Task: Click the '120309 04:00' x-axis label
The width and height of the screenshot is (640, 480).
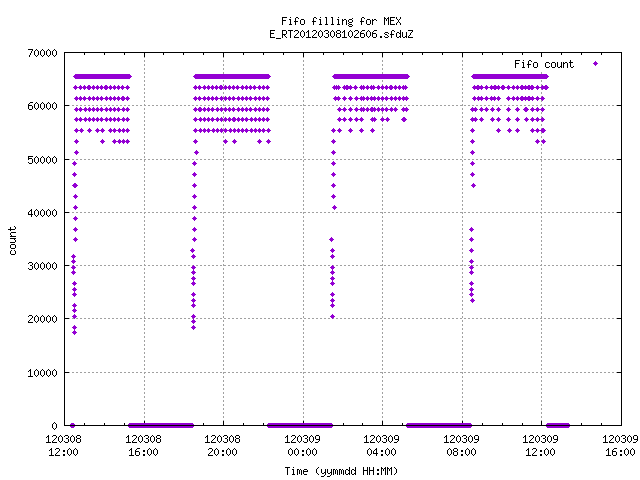Action: 382,446
